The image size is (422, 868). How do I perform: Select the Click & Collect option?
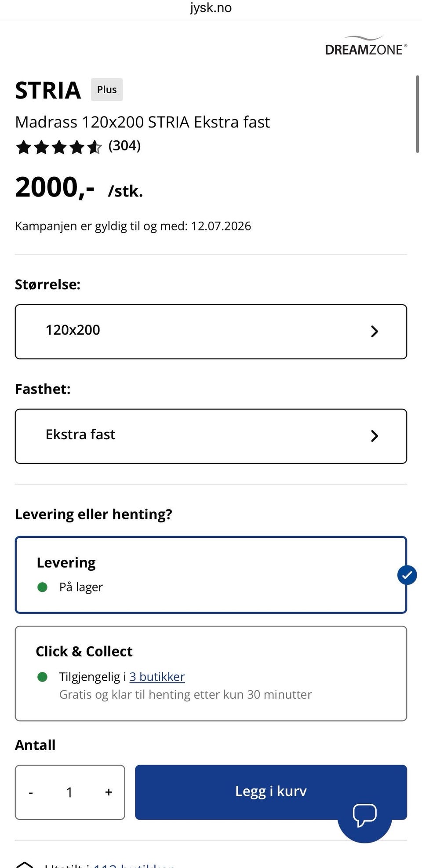211,673
